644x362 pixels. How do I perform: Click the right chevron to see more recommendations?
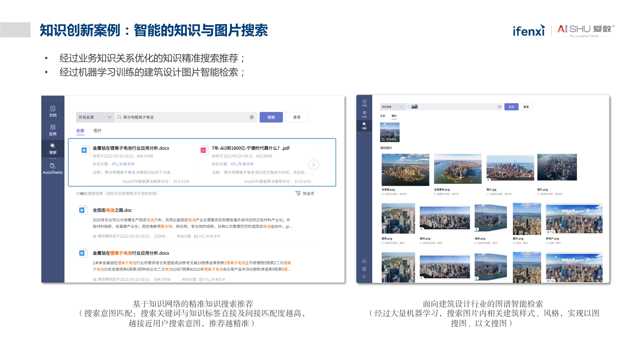314,165
